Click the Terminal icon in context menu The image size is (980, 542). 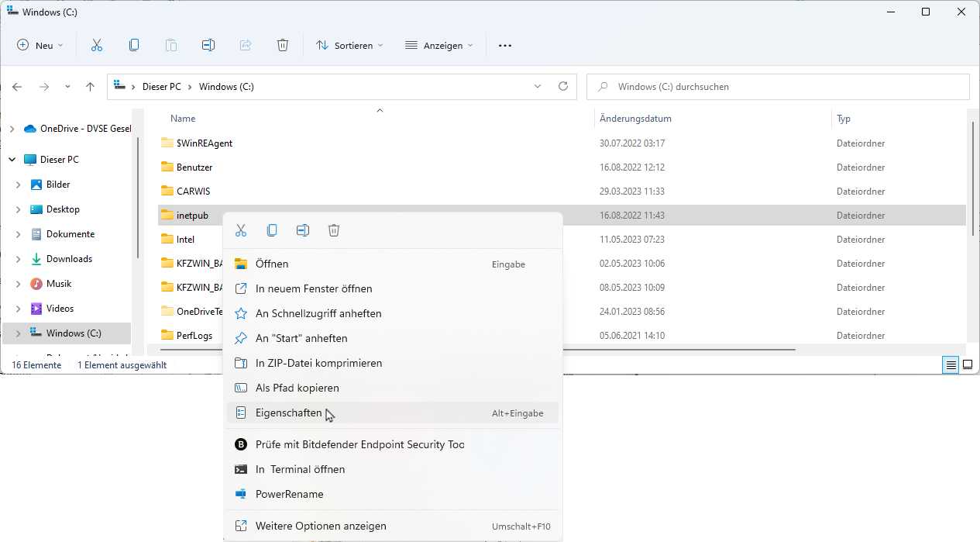point(241,469)
